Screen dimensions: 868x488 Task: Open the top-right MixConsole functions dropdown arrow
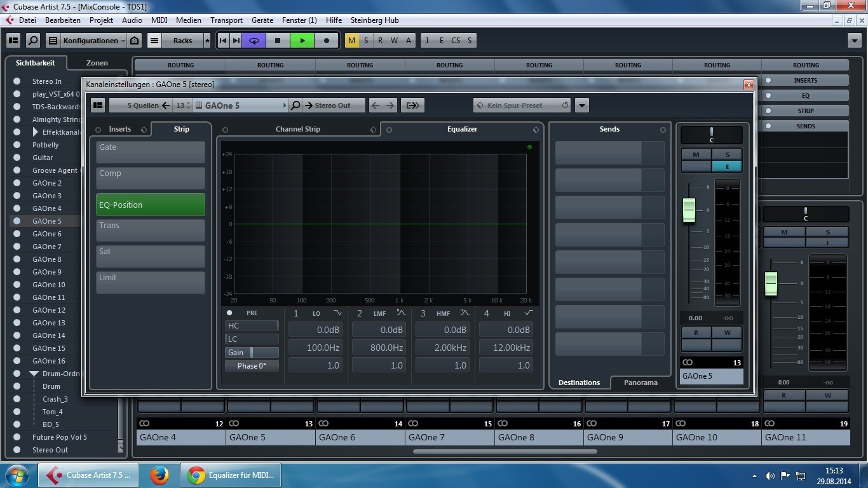(854, 41)
